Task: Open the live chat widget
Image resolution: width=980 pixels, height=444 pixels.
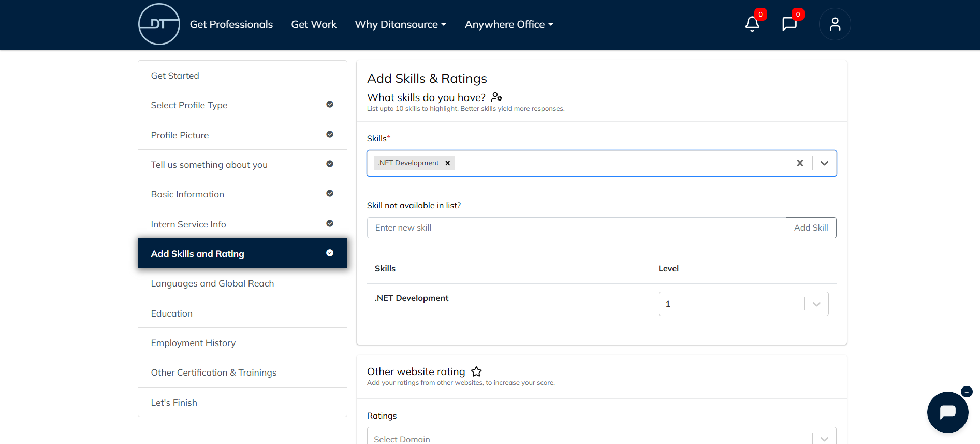Action: pos(947,412)
